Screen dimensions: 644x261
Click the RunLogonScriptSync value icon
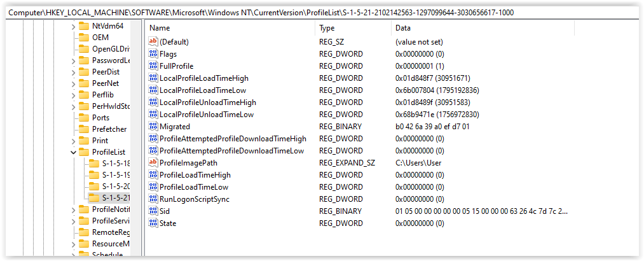(153, 199)
